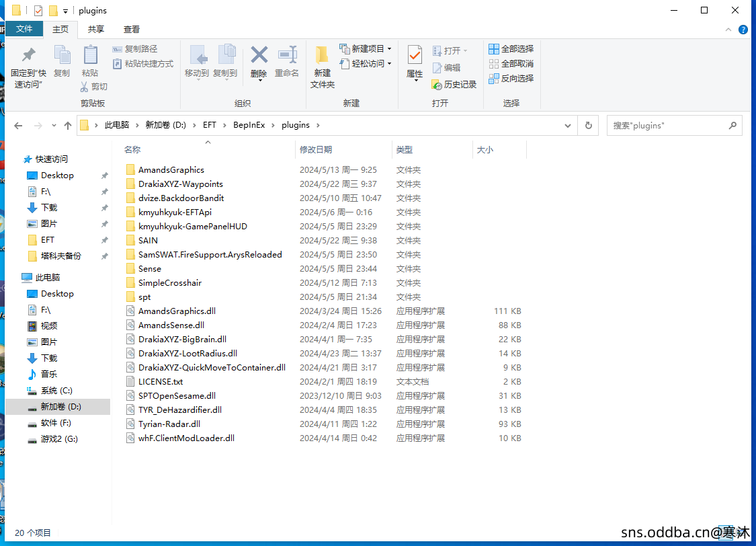The width and height of the screenshot is (756, 546).
Task: Click Copy path (复制路径)
Action: coord(135,49)
